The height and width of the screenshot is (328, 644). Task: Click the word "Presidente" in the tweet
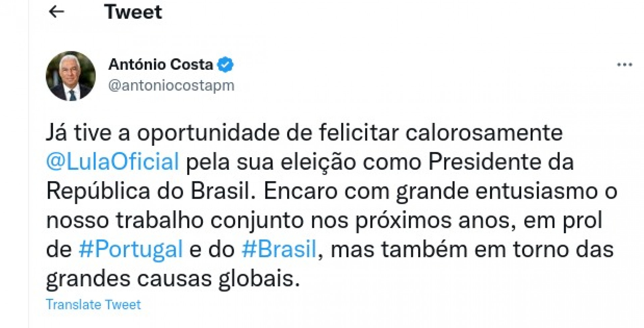[484, 162]
